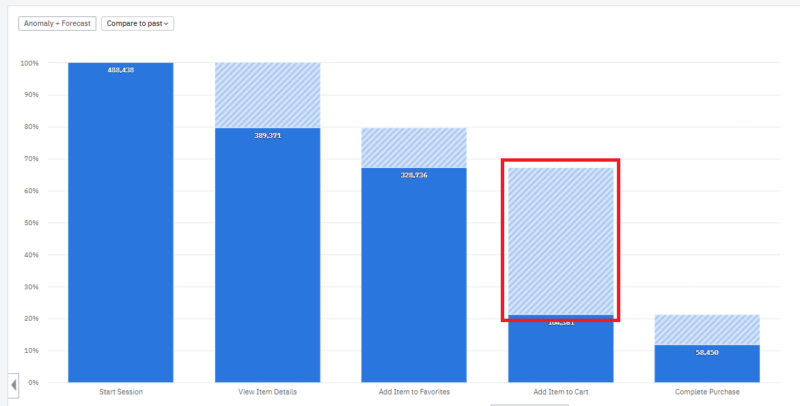Click the Start Session axis label
Image resolution: width=800 pixels, height=406 pixels.
pos(121,391)
